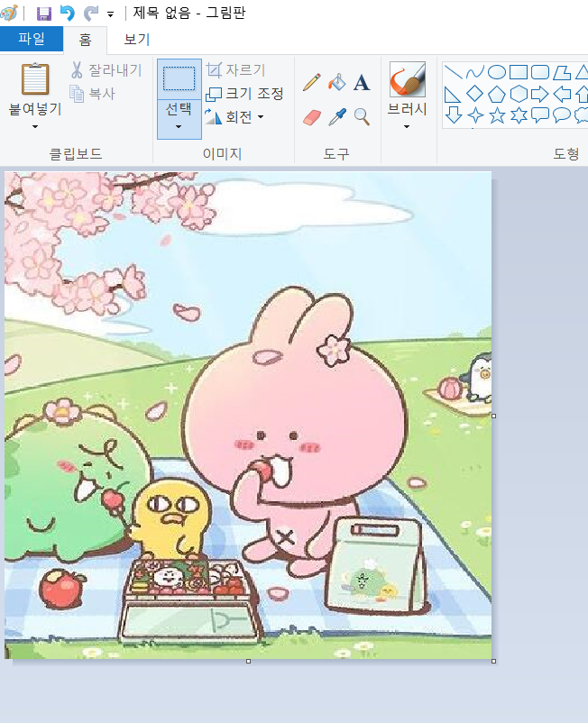Click the canvas right-edge middle resize handle

pyautogui.click(x=494, y=416)
